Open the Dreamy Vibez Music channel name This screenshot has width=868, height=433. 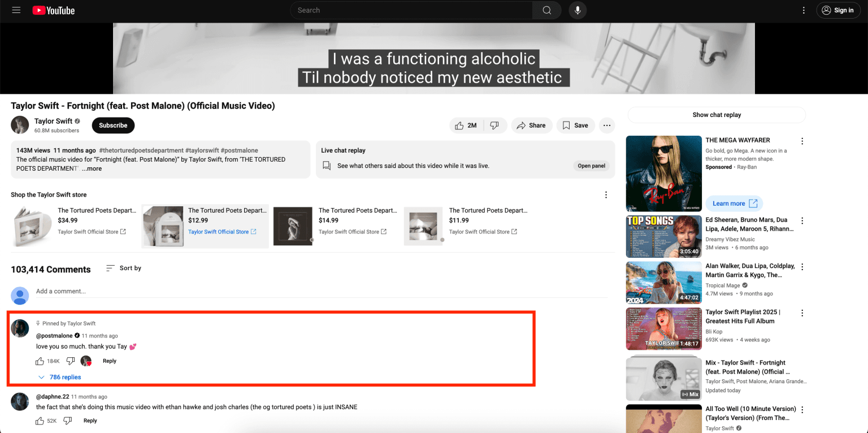tap(730, 240)
